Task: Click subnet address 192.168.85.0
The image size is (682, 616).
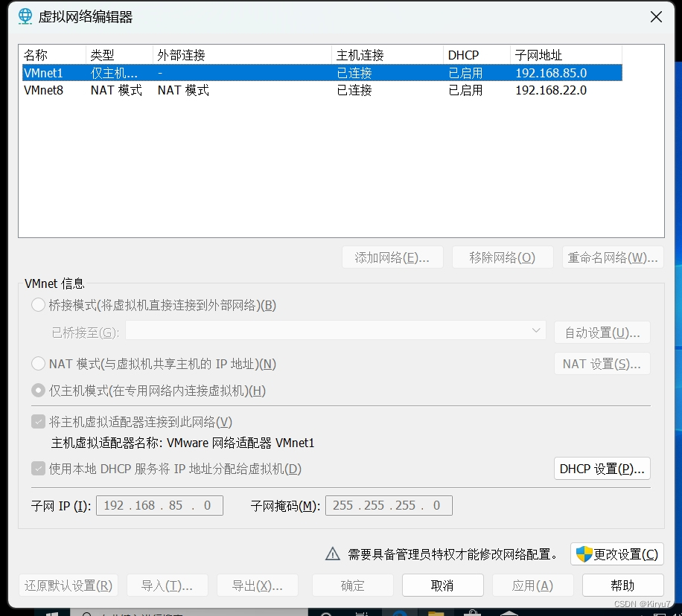Action: tap(551, 73)
